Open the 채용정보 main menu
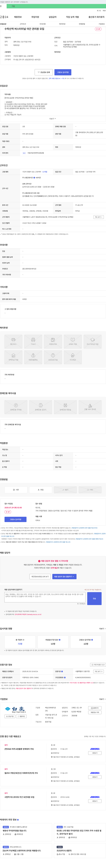This screenshot has height=868, width=106. [18, 17]
